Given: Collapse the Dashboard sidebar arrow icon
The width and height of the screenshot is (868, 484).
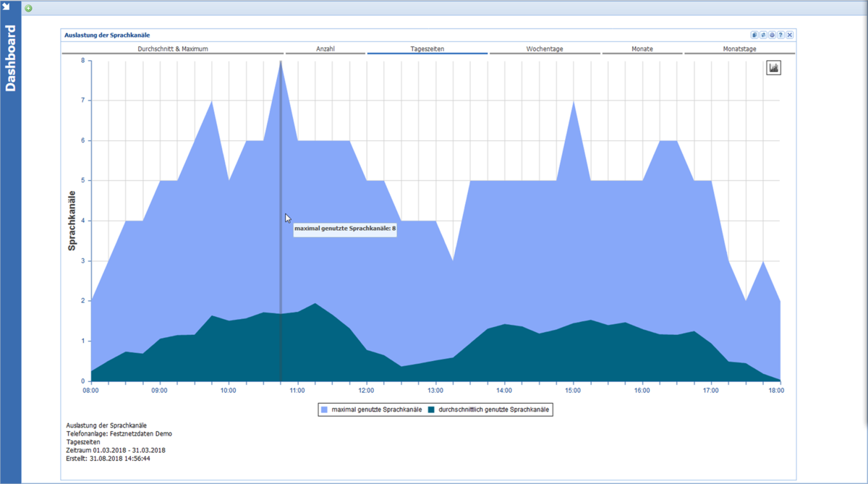Looking at the screenshot, I should click(x=7, y=7).
